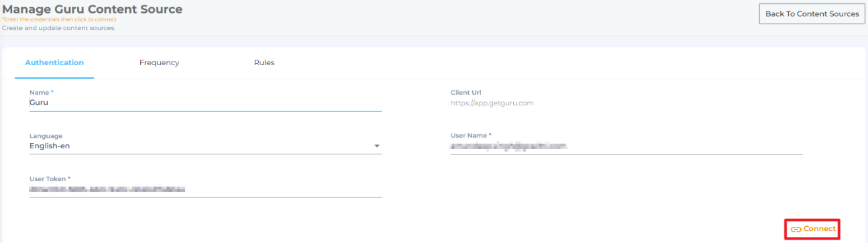
Task: Click the Manage Guru Content Source heading
Action: (x=93, y=9)
